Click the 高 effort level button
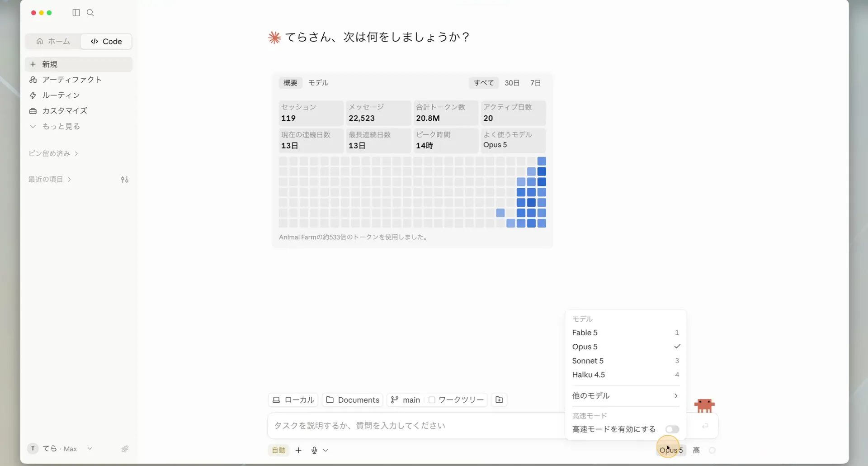 coord(696,450)
